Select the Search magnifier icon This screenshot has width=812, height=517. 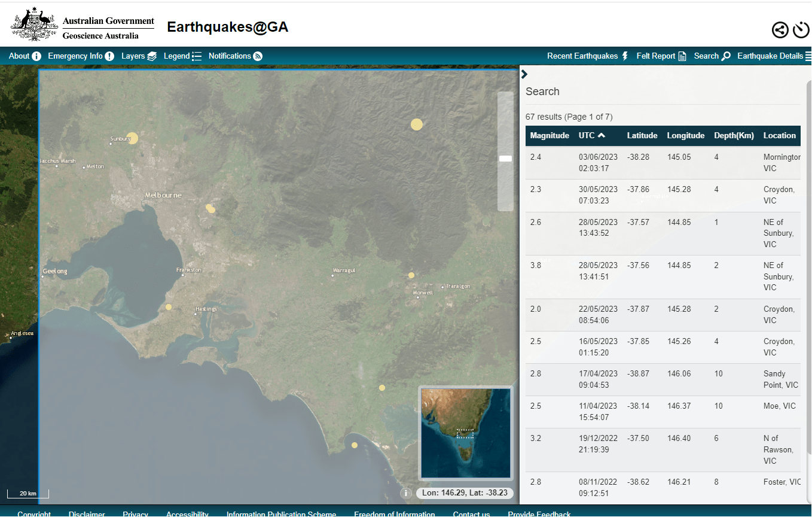[x=725, y=56]
